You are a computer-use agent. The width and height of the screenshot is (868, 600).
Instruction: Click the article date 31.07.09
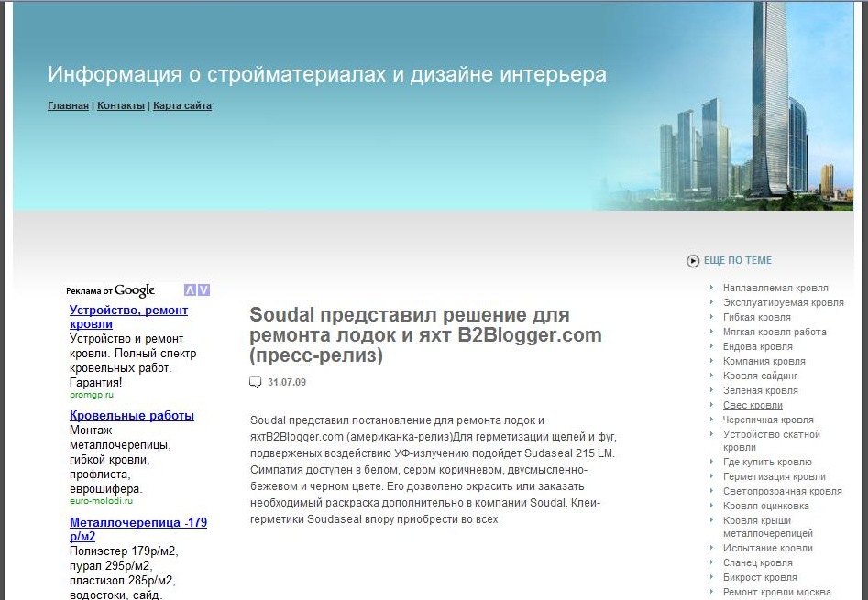pos(287,382)
